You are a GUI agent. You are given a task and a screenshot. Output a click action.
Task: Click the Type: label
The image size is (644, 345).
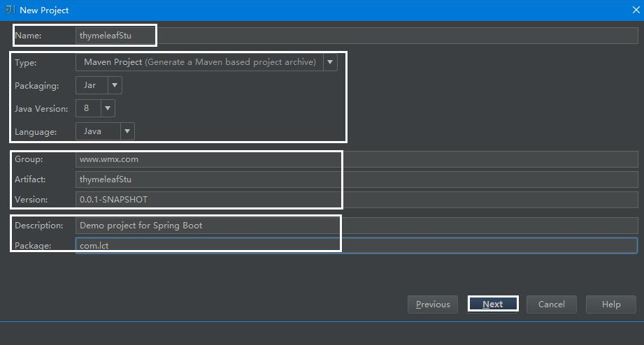click(25, 63)
